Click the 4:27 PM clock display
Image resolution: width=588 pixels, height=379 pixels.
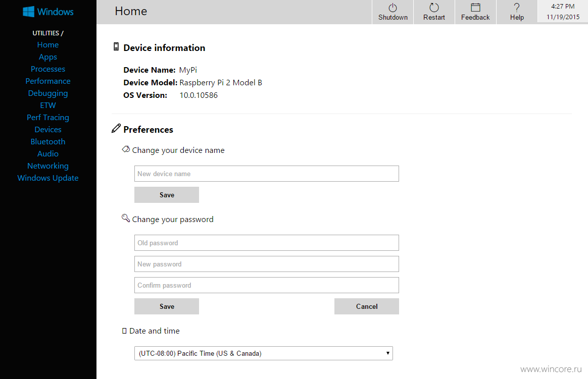[563, 7]
